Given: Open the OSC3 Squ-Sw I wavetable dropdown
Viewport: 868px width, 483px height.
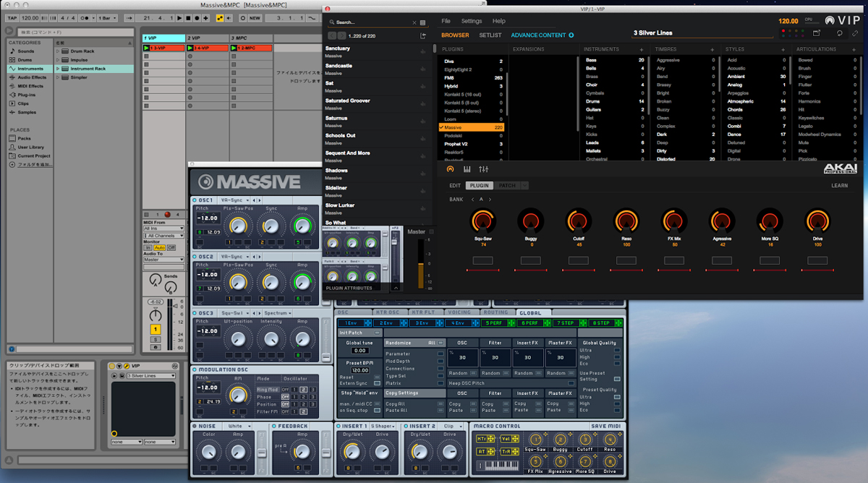Looking at the screenshot, I should 235,313.
